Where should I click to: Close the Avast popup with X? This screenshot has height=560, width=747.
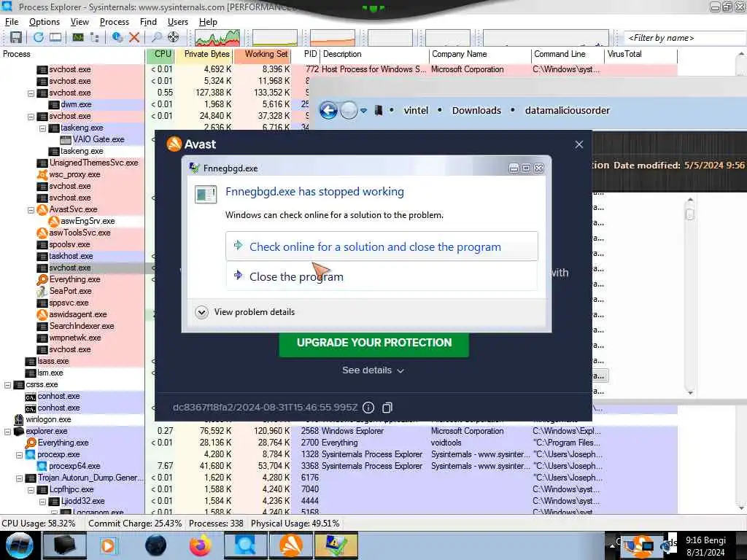578,144
